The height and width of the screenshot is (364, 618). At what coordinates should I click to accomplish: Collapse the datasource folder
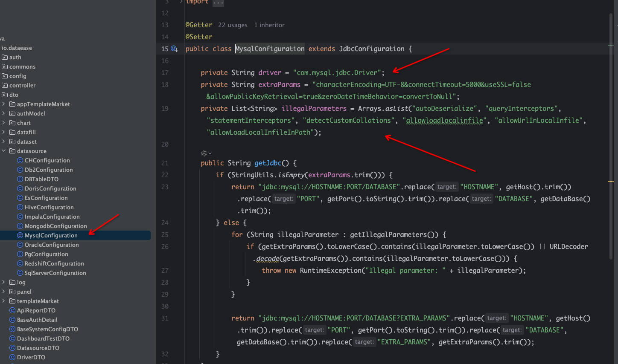coord(4,151)
